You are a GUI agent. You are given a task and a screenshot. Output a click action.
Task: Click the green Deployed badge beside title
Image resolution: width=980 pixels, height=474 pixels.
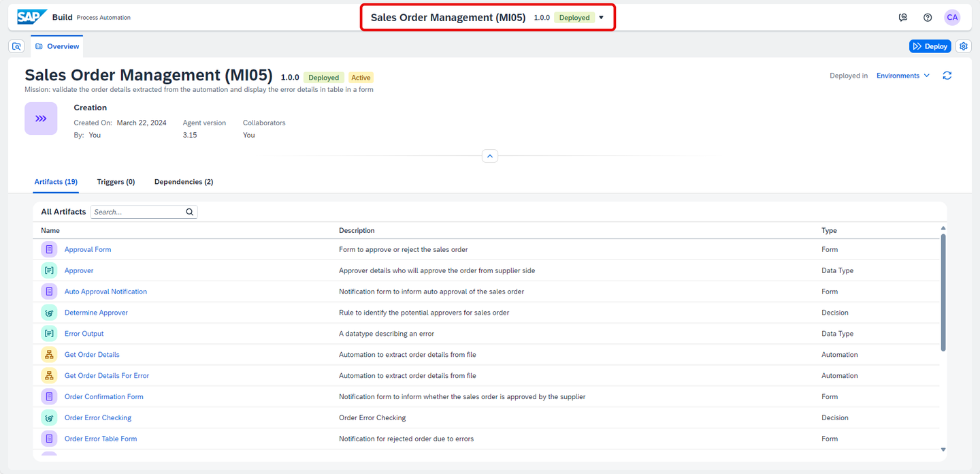point(324,78)
